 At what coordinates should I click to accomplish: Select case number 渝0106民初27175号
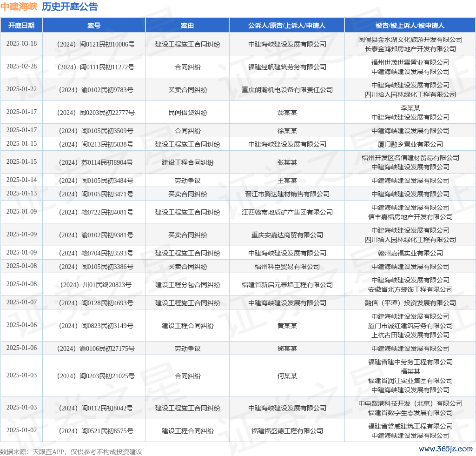[x=96, y=349]
